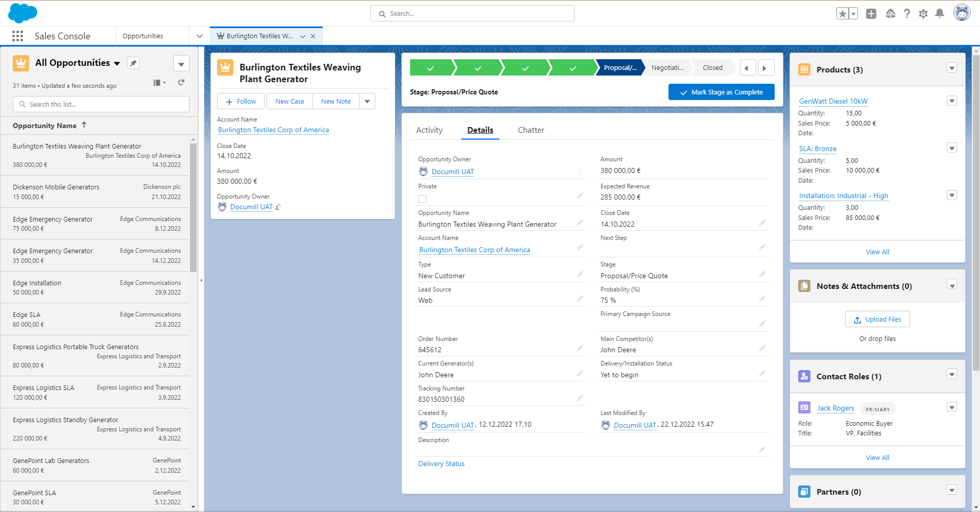The image size is (980, 512).
Task: Open GenWatt Diesel 10kW row menu
Action: point(952,101)
